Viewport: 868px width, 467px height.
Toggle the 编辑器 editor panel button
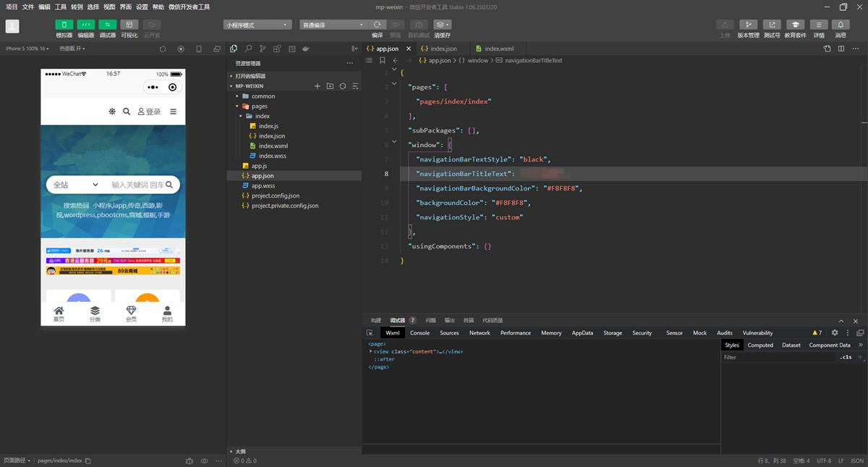coord(86,25)
